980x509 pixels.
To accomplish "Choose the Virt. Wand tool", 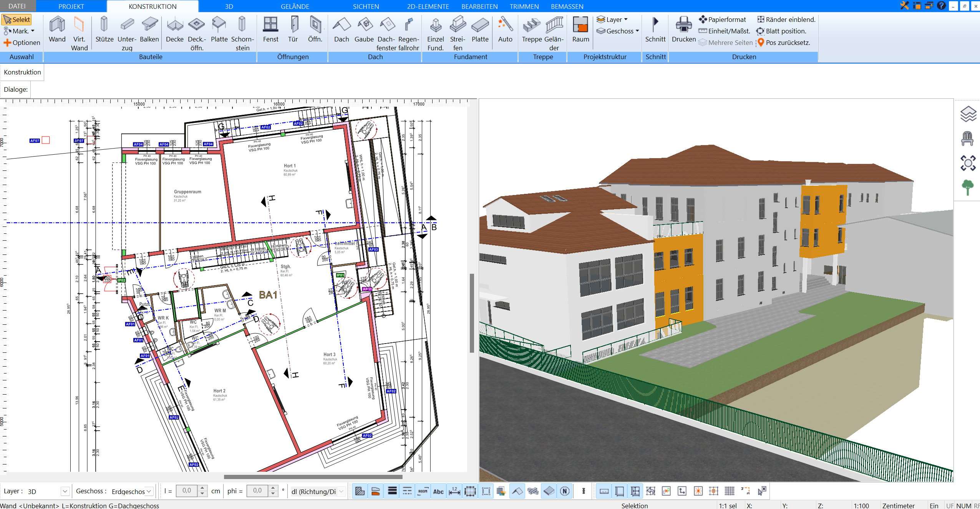I will pos(79,33).
